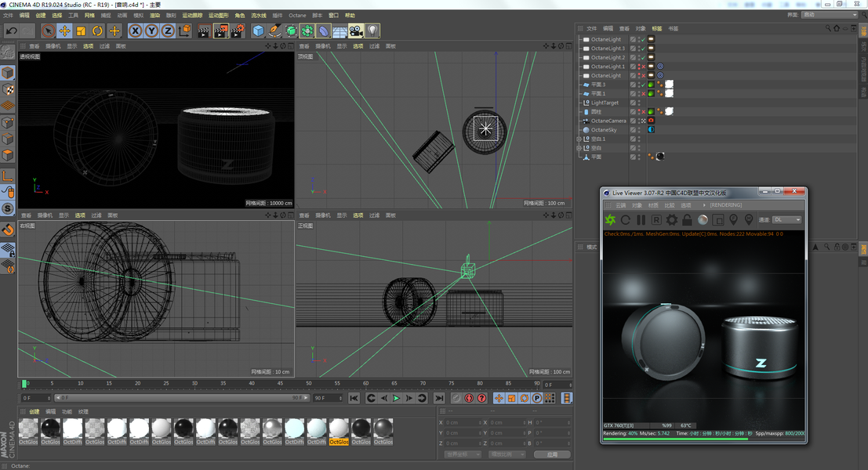Click green Subdivision Surface generator icon
The width and height of the screenshot is (868, 470).
(291, 31)
